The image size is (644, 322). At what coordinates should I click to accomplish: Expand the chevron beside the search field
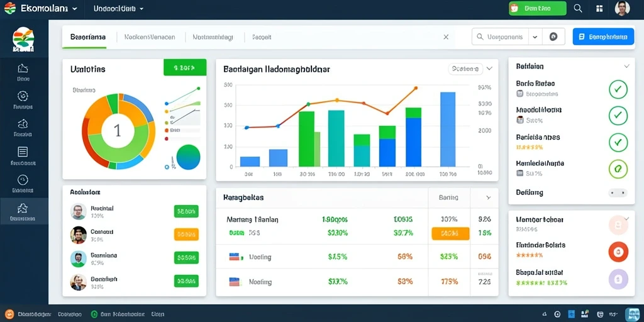tap(535, 36)
